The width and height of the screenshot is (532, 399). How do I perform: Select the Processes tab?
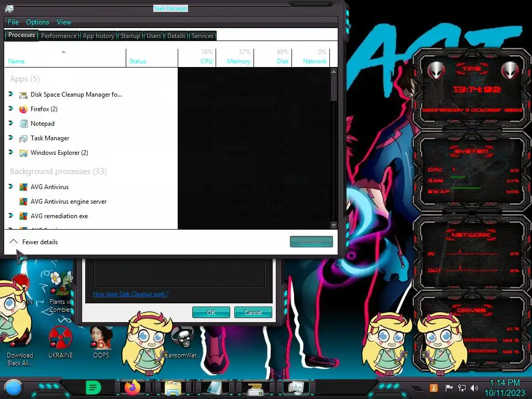(x=21, y=35)
